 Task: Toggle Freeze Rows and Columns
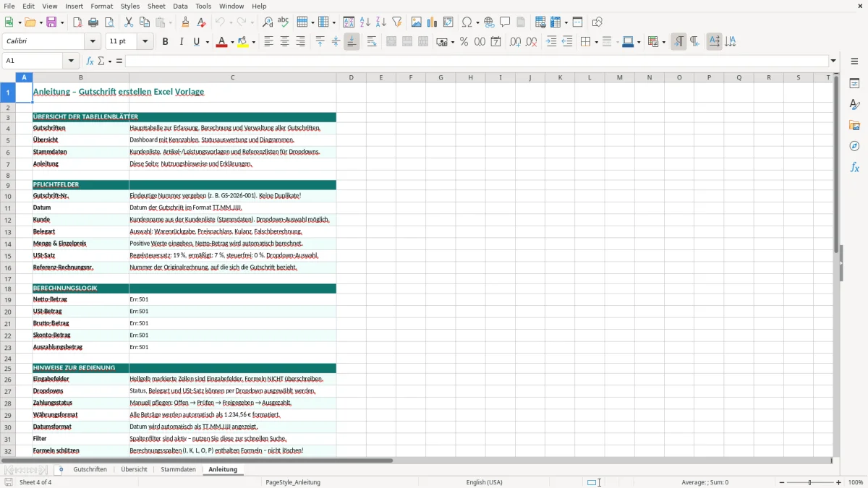pyautogui.click(x=577, y=22)
